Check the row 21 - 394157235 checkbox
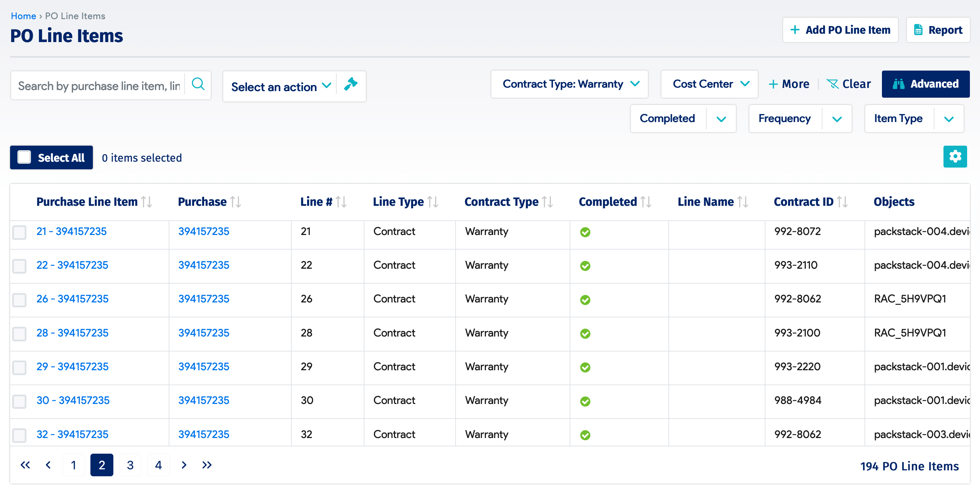The height and width of the screenshot is (486, 980). point(19,232)
